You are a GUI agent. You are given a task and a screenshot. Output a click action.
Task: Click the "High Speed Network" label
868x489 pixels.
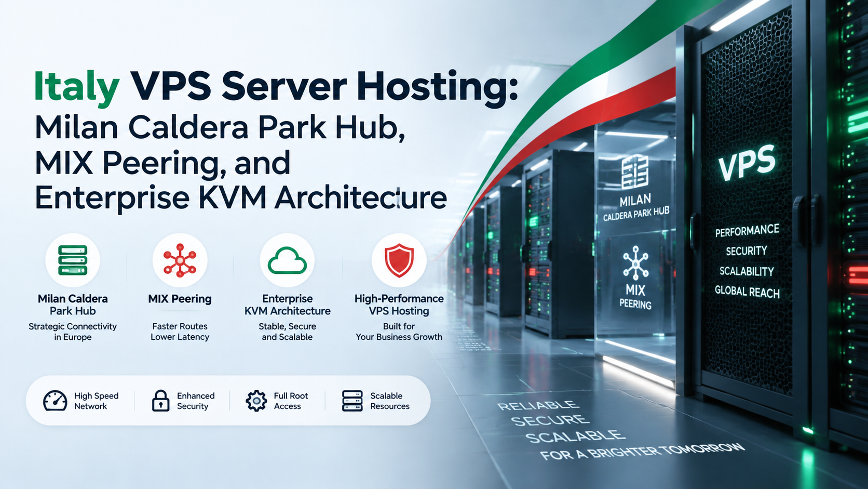tap(96, 401)
